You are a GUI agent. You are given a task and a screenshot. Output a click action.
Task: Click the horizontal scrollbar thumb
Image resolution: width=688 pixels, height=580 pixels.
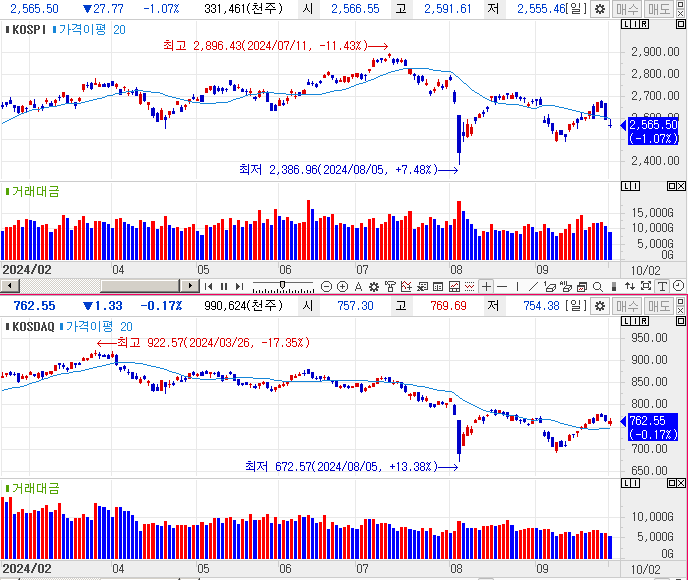click(x=140, y=286)
